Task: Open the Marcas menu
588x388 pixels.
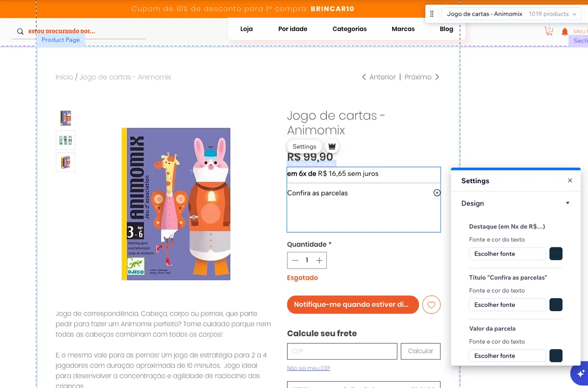Action: [x=403, y=29]
